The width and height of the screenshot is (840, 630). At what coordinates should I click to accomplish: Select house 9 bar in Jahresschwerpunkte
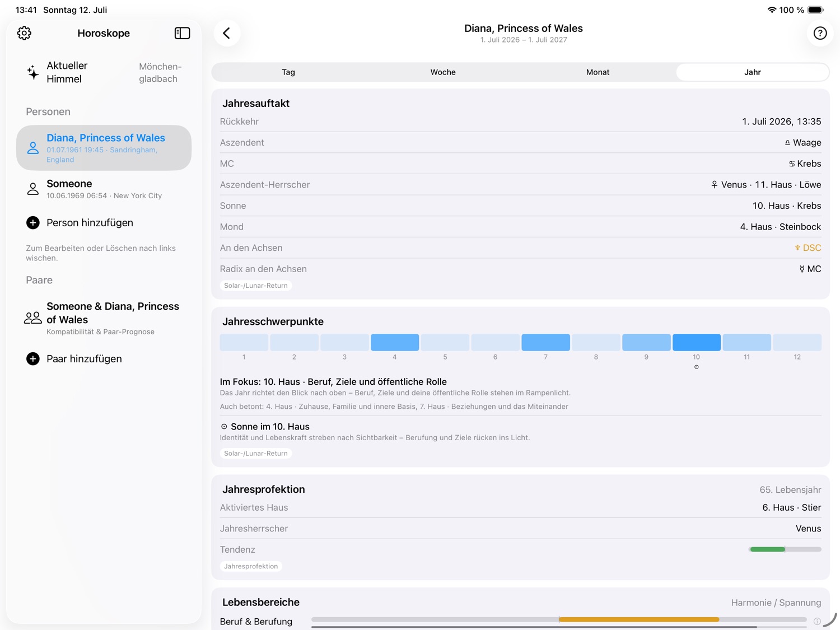(646, 342)
